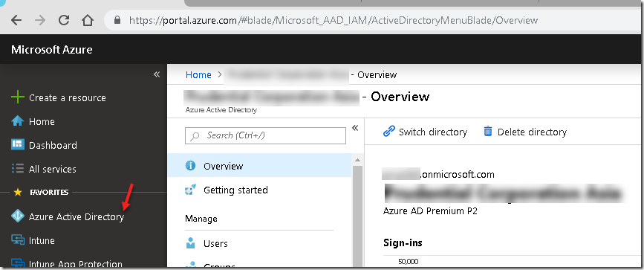Viewport: 644px width, 270px height.
Task: Click the blade menu vertical scrollbar
Action: [357, 216]
